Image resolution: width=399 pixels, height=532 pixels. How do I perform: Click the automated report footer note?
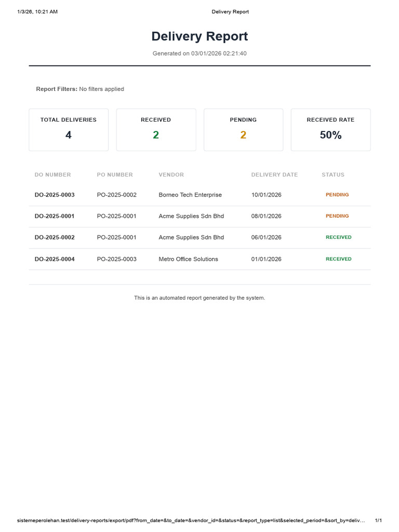click(x=199, y=298)
